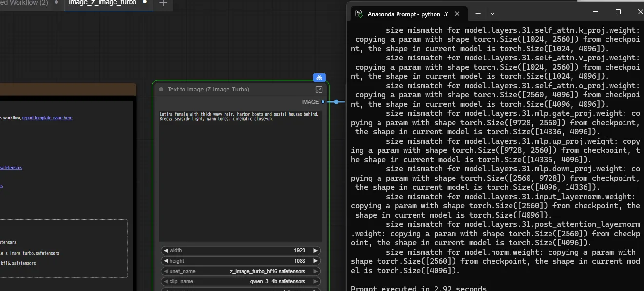Decrease height using the left arrow
The image size is (644, 291).
tap(166, 261)
